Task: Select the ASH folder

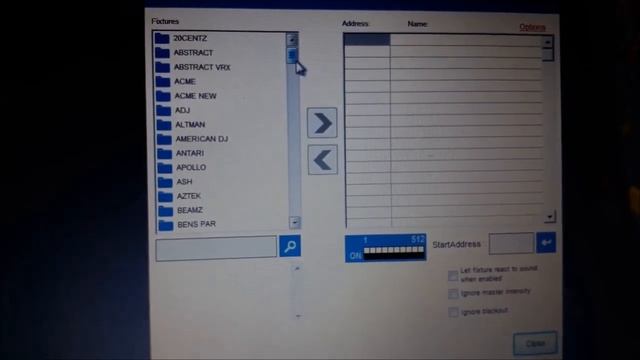Action: click(175, 182)
